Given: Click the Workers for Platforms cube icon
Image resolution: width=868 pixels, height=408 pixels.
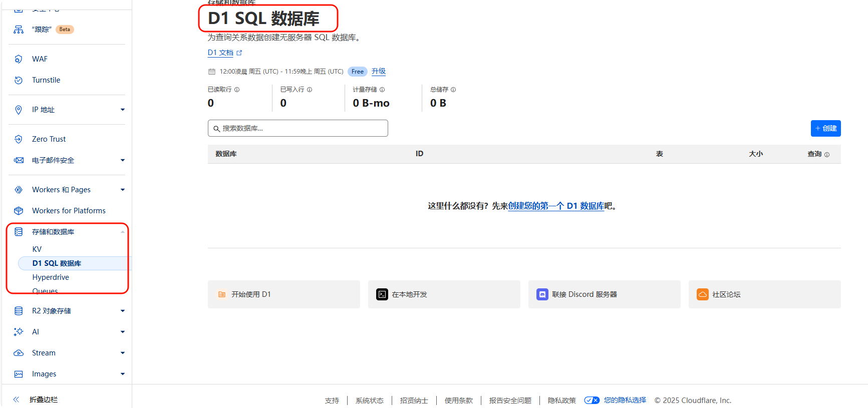Looking at the screenshot, I should pyautogui.click(x=19, y=211).
